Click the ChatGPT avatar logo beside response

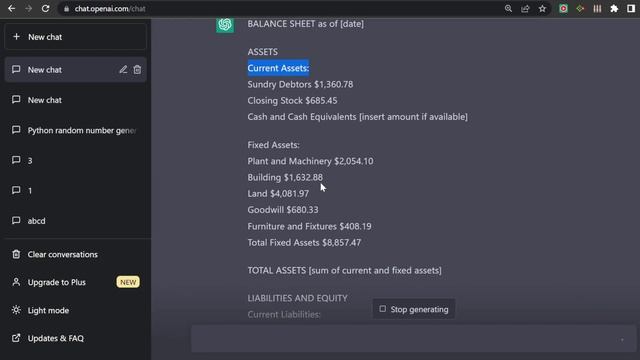tap(225, 24)
